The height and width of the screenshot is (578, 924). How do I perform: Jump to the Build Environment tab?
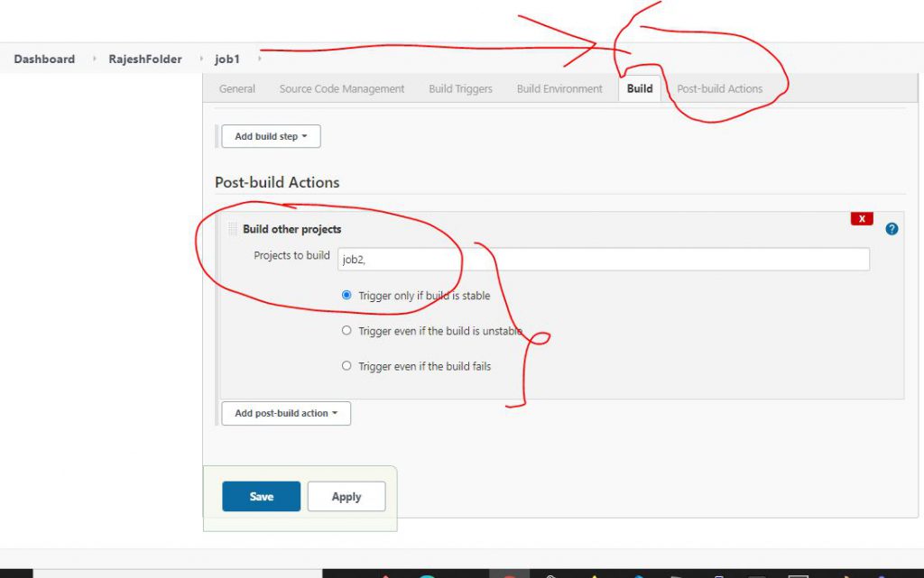(559, 89)
